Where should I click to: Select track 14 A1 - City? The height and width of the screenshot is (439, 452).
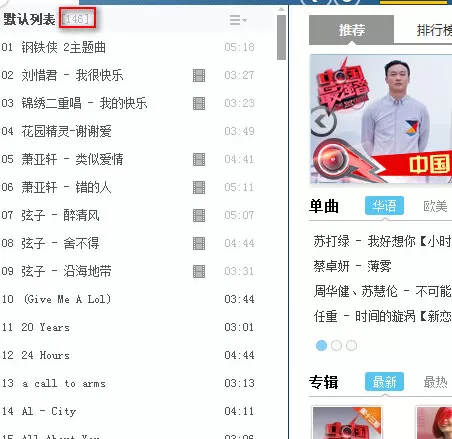[49, 411]
